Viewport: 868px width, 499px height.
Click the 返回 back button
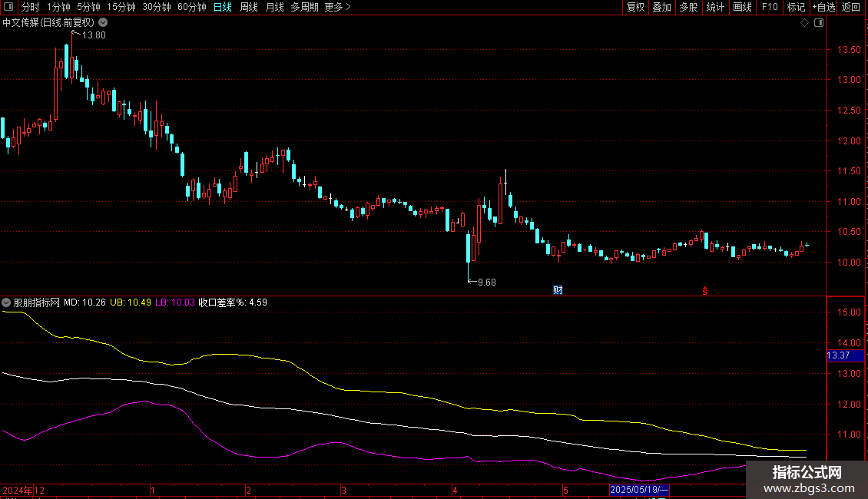851,7
